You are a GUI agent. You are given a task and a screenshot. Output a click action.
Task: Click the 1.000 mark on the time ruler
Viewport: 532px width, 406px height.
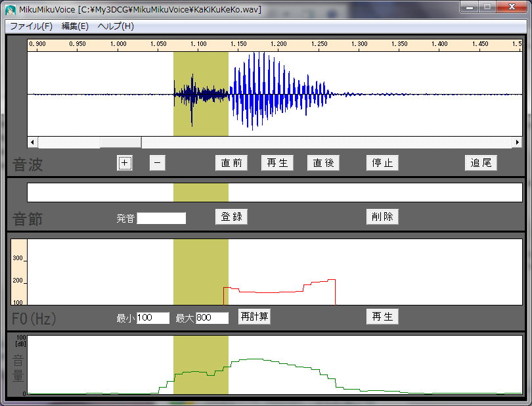pyautogui.click(x=118, y=44)
